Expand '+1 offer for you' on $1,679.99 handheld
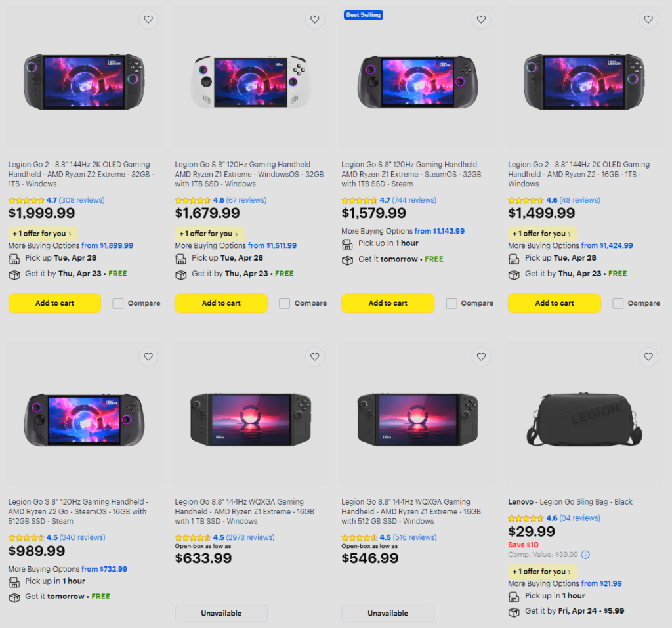 coord(210,234)
